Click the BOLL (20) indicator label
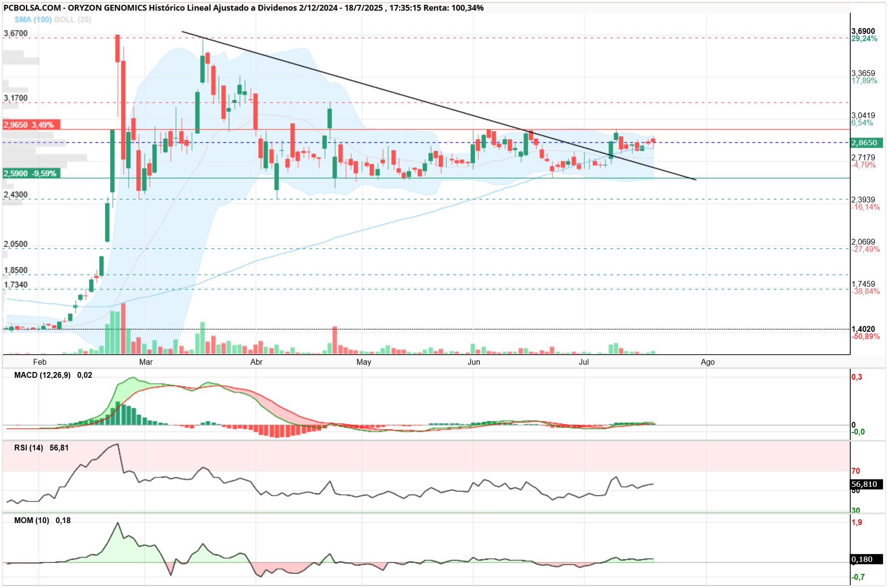 (x=73, y=19)
